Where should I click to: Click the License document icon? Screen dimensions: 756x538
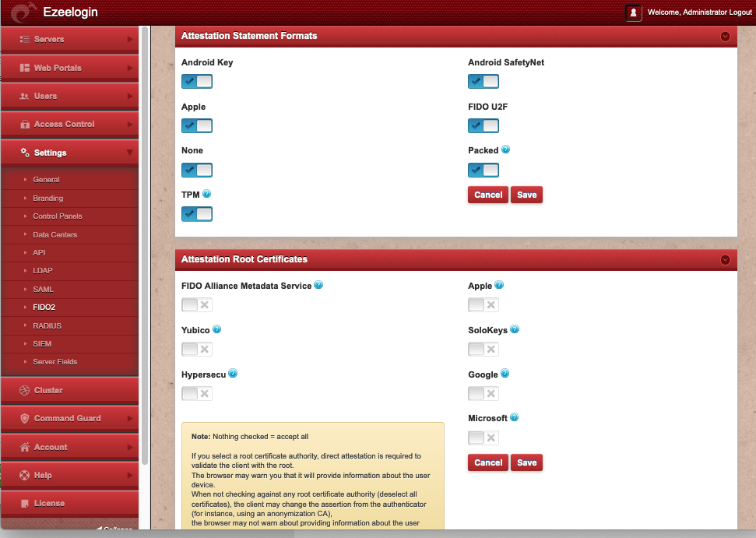[25, 503]
